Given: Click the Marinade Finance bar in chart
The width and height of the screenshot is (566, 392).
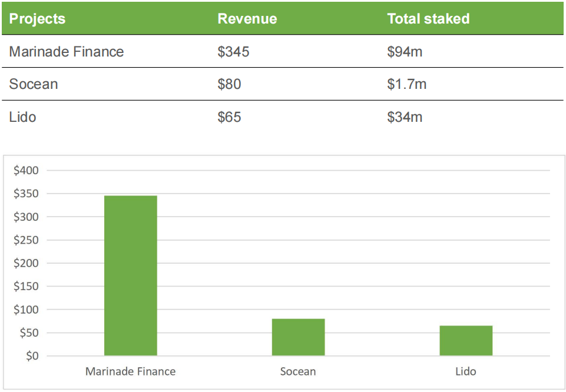Looking at the screenshot, I should pyautogui.click(x=131, y=275).
